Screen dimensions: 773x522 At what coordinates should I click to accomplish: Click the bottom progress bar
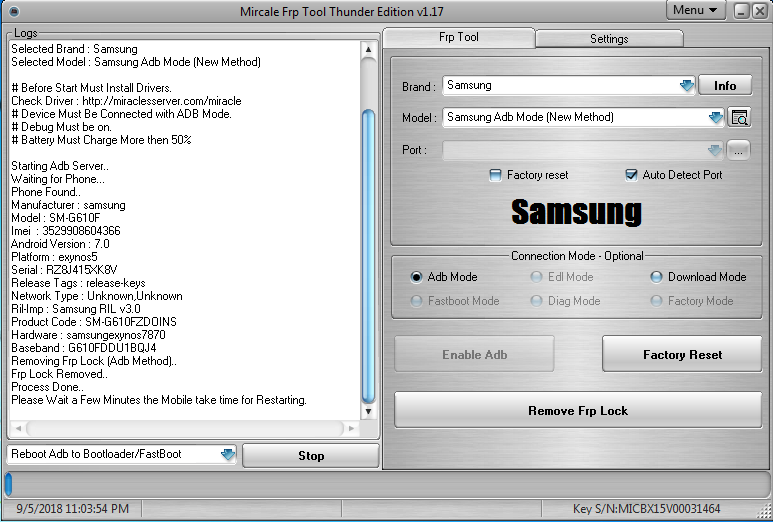click(x=386, y=484)
